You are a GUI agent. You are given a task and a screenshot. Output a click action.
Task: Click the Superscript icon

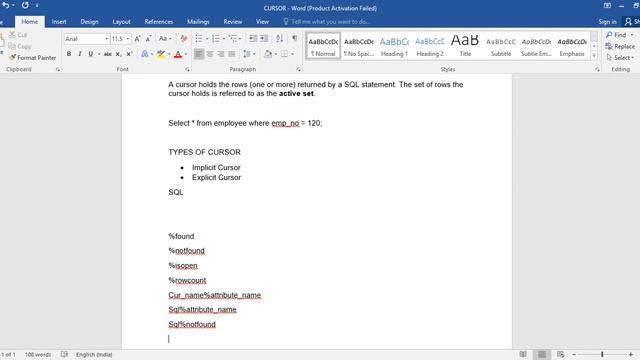click(129, 54)
